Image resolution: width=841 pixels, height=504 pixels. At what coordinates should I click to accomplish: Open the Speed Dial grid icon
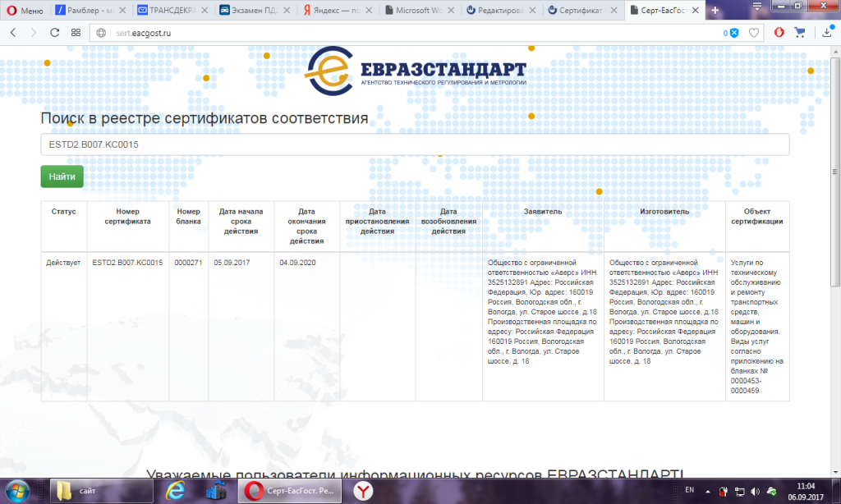coord(76,33)
